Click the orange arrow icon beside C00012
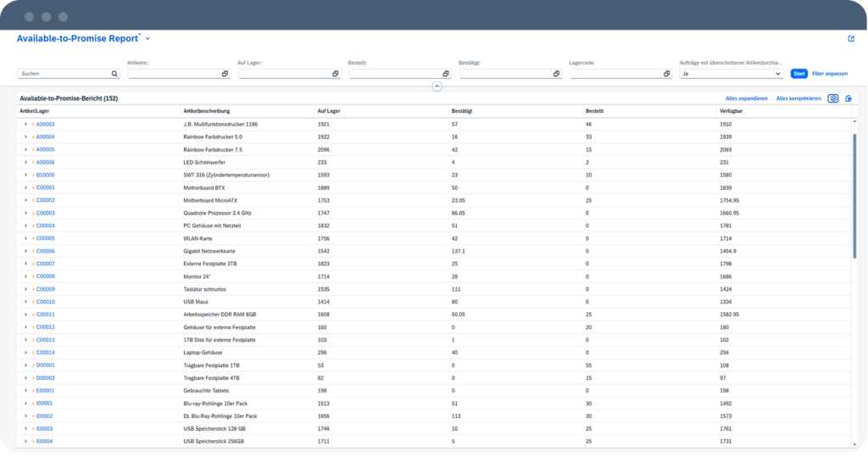This screenshot has width=868, height=457. [x=33, y=327]
